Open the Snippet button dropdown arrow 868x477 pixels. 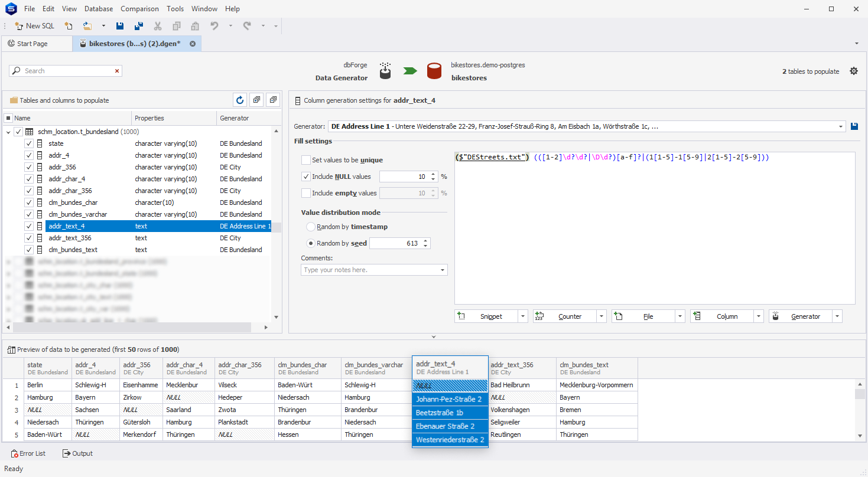coord(523,316)
